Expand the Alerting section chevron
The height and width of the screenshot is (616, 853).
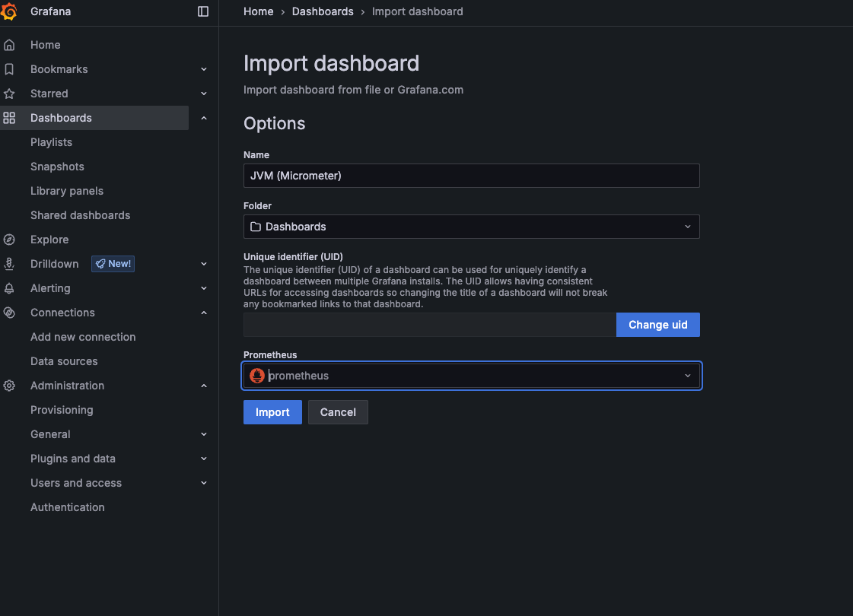[x=203, y=288]
